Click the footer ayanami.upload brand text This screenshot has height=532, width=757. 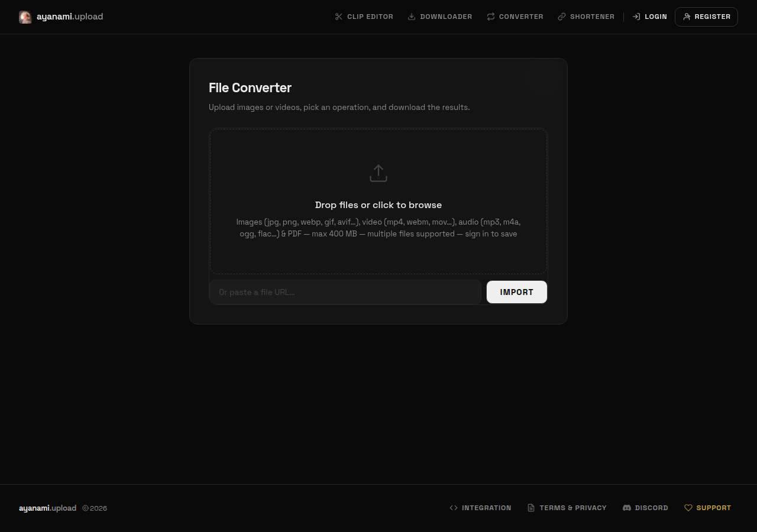pyautogui.click(x=47, y=508)
